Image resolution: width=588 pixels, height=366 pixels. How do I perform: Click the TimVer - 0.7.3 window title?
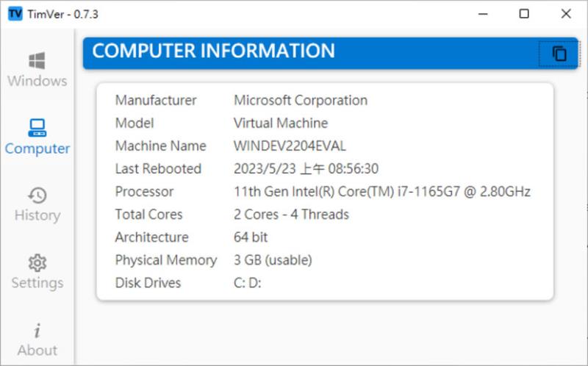click(62, 14)
